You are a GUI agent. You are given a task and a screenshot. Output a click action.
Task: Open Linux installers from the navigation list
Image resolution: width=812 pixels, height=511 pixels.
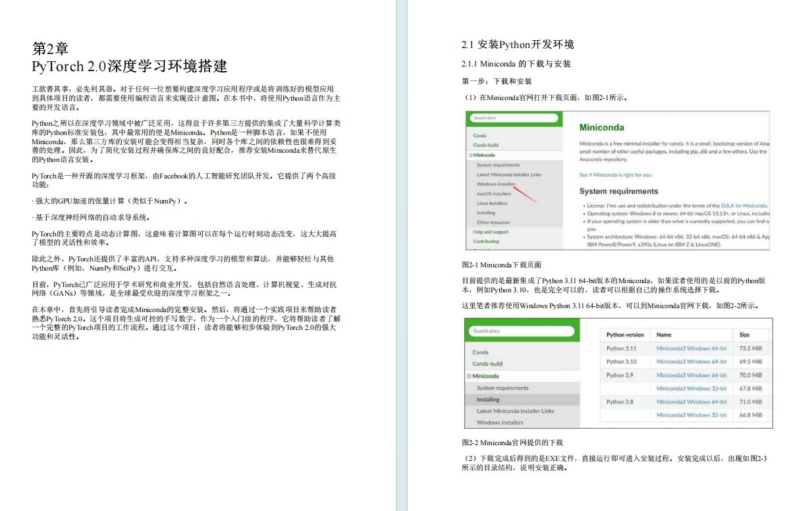coord(493,204)
